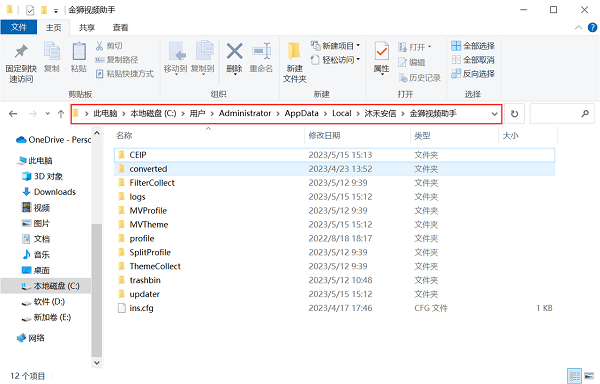Select This PC in the navigation pane
600x384 pixels.
[35, 161]
